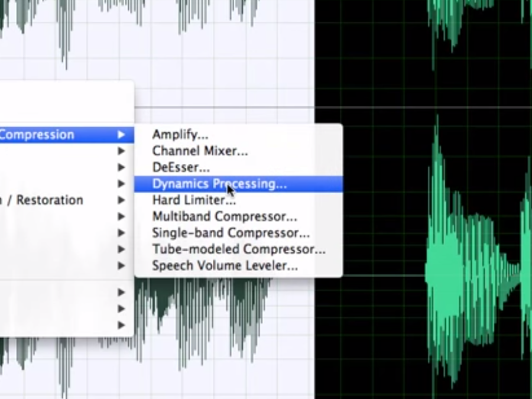Open Dynamics Processing effect

219,184
